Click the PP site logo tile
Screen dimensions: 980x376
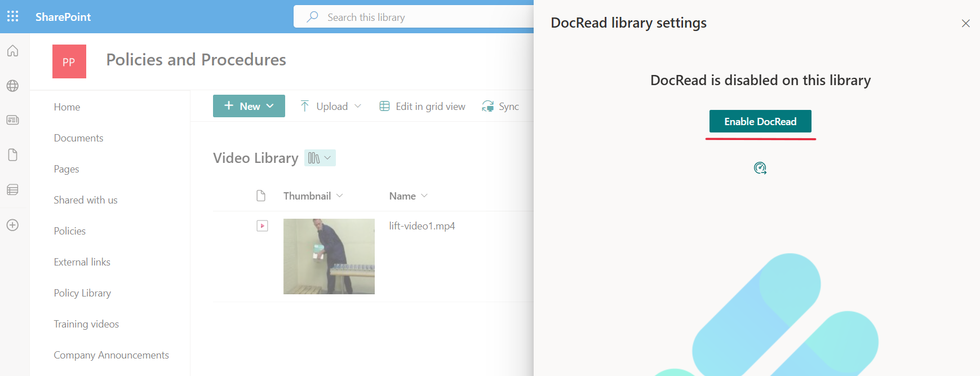pyautogui.click(x=69, y=61)
